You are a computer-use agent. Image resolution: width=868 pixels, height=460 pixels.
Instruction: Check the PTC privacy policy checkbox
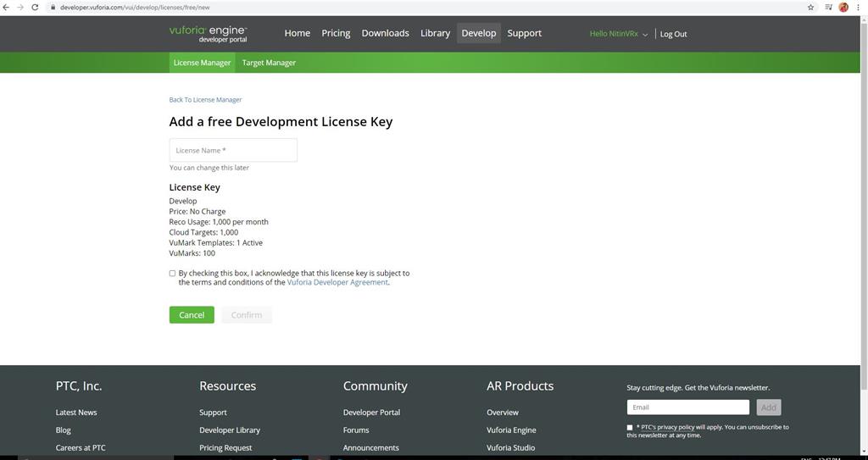(630, 427)
